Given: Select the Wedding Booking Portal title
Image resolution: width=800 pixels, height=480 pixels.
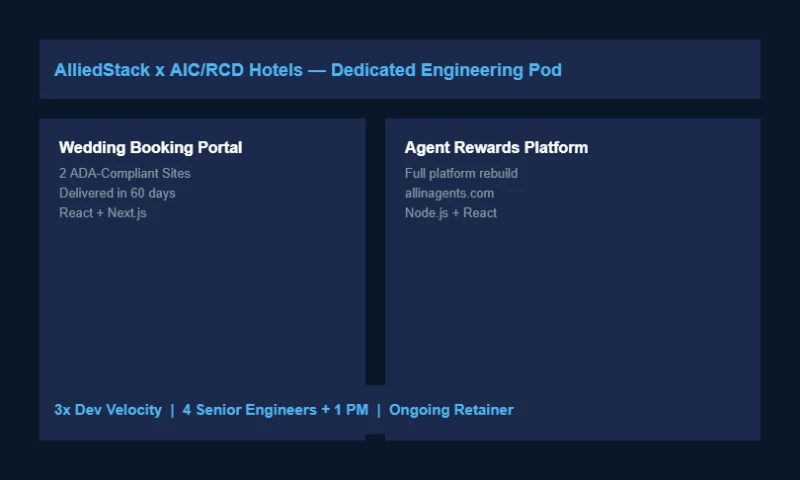Looking at the screenshot, I should 151,147.
